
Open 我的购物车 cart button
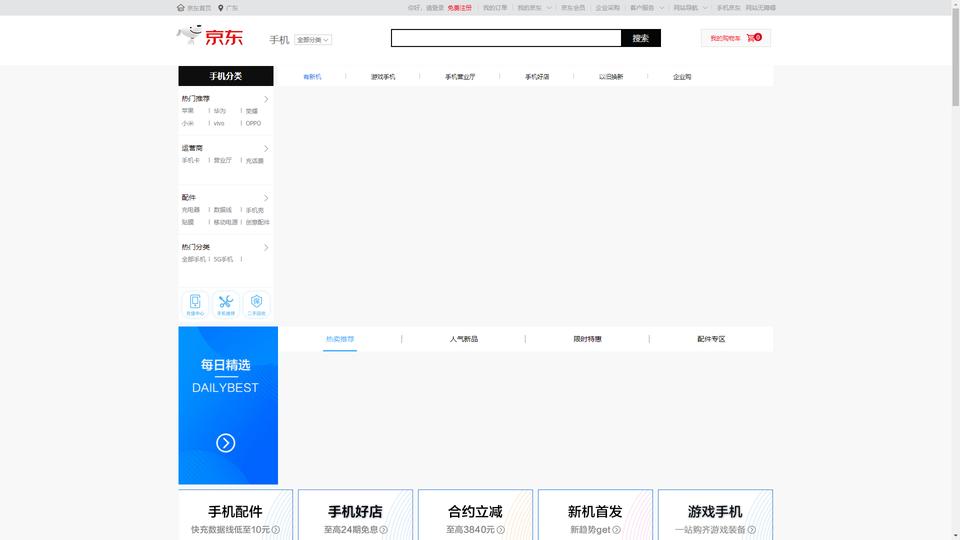735,38
